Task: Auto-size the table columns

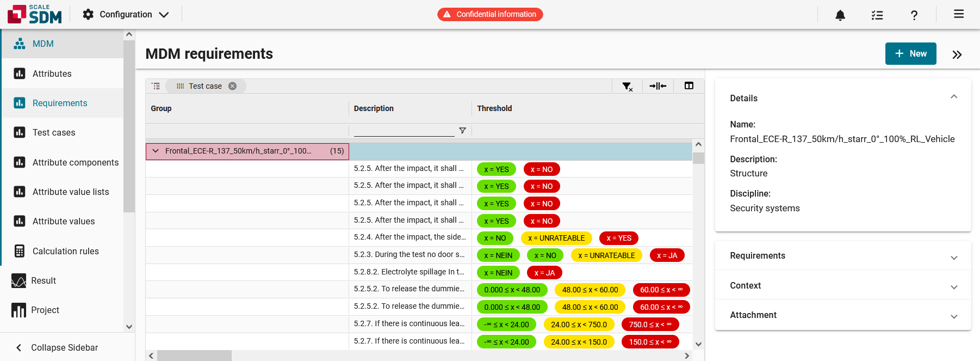Action: tap(658, 86)
